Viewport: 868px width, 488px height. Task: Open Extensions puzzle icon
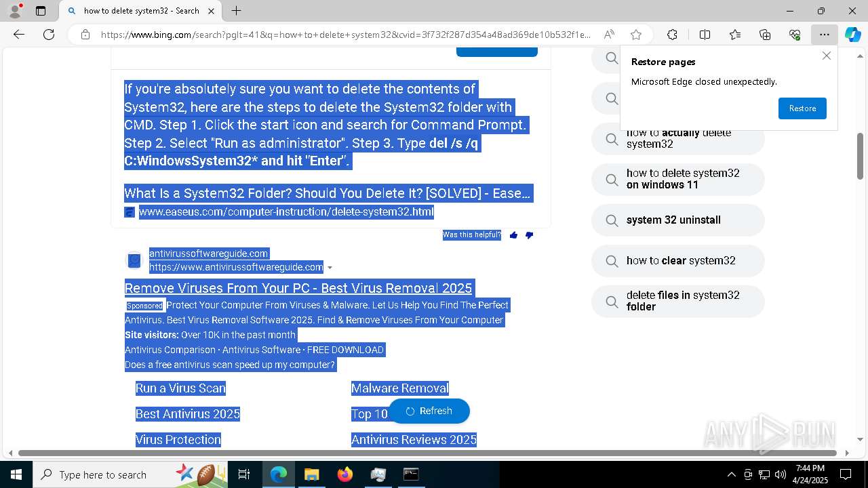click(x=672, y=35)
